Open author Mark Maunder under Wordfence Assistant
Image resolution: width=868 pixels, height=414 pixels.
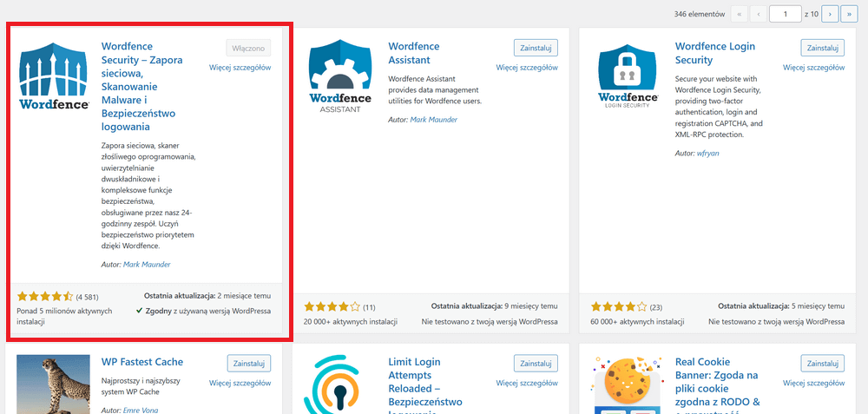click(433, 120)
